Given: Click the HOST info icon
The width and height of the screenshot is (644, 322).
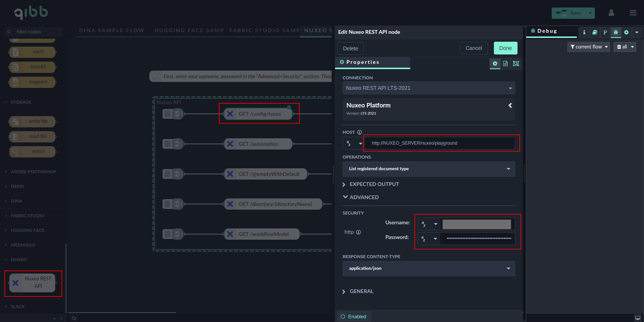Looking at the screenshot, I should pos(359,132).
